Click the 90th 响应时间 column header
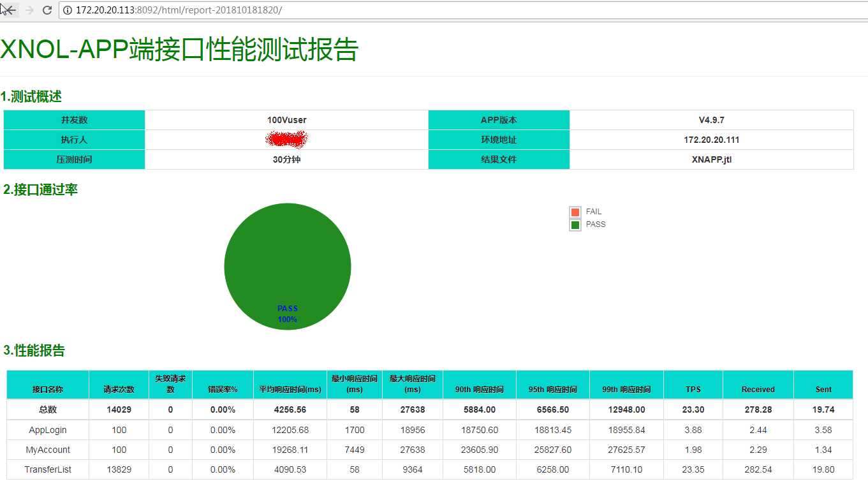This screenshot has height=486, width=868. 480,385
